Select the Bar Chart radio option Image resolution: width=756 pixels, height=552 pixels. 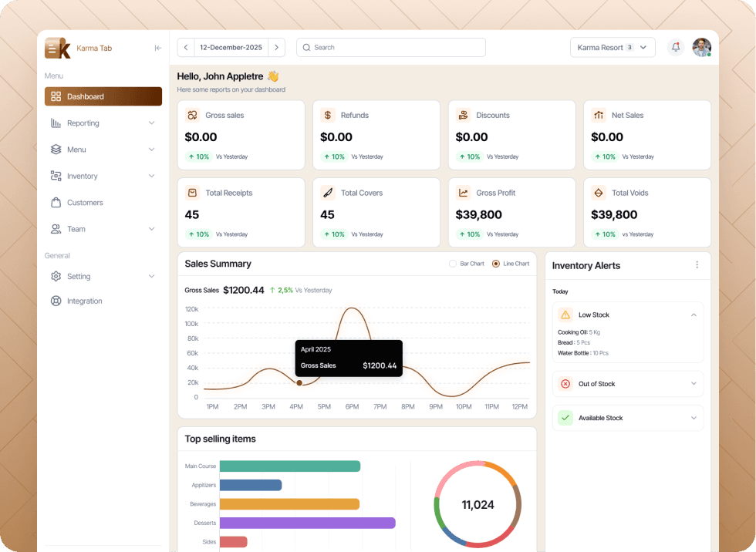point(453,264)
